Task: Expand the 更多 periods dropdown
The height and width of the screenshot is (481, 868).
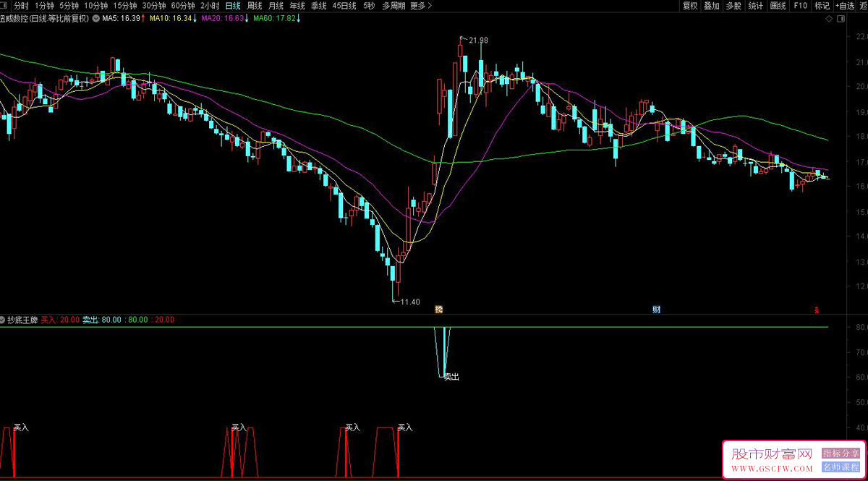Action: [x=421, y=6]
